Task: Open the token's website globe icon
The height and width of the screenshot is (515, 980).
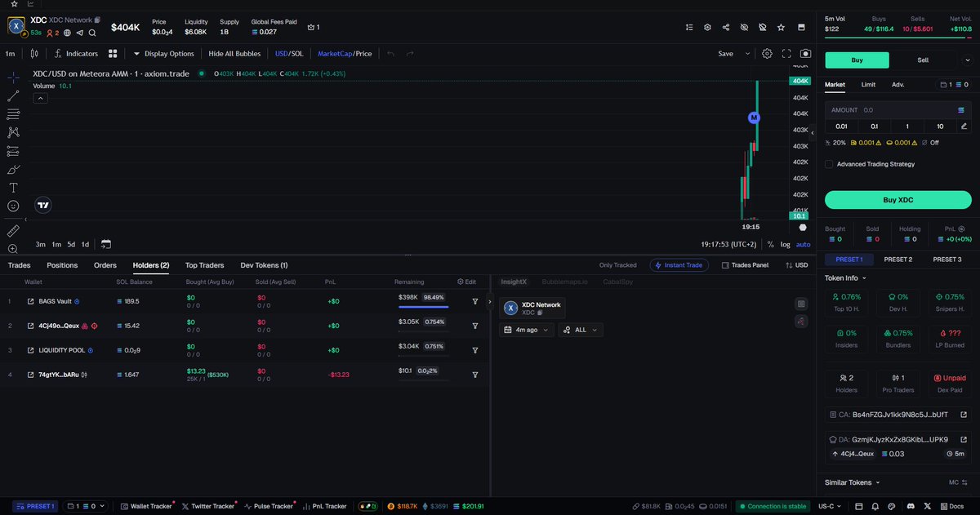Action: (68, 33)
